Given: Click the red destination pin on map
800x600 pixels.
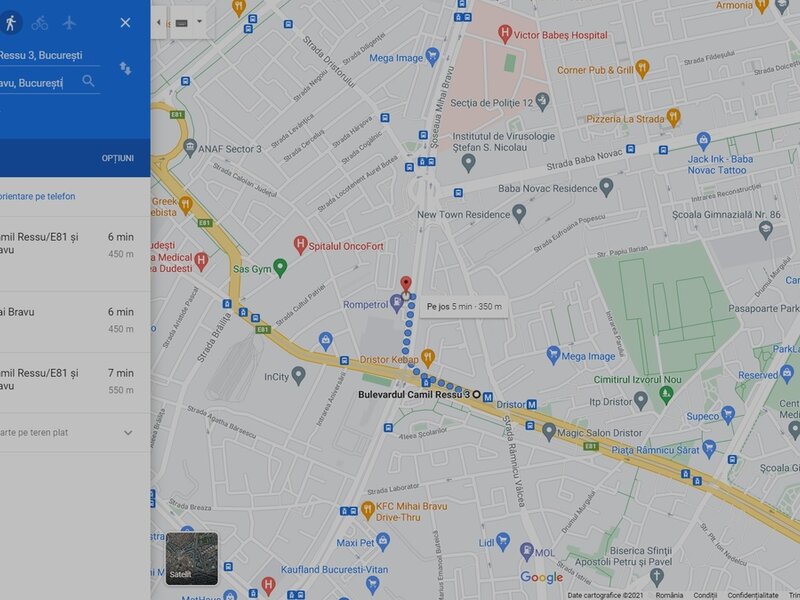Looking at the screenshot, I should click(x=406, y=284).
